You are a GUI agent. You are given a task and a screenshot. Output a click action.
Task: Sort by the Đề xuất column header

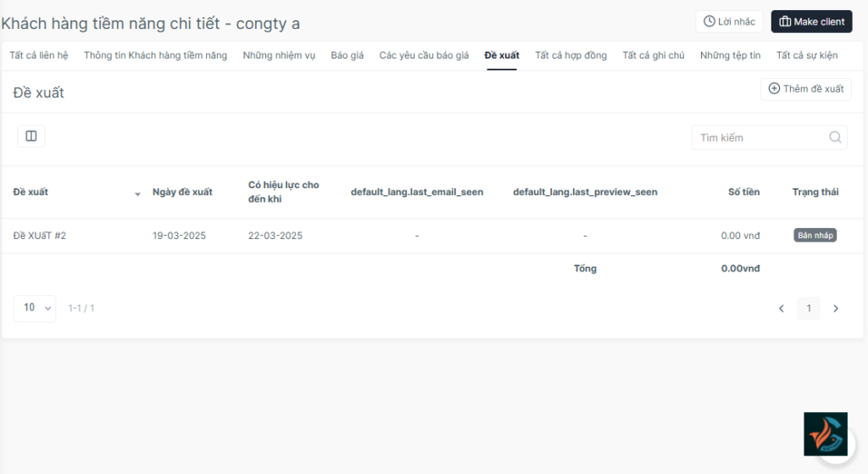tap(31, 192)
